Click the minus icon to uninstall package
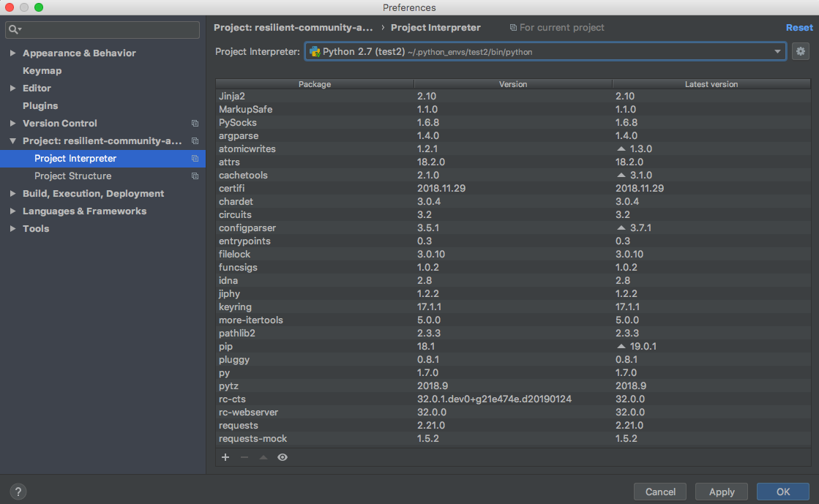 coord(244,457)
